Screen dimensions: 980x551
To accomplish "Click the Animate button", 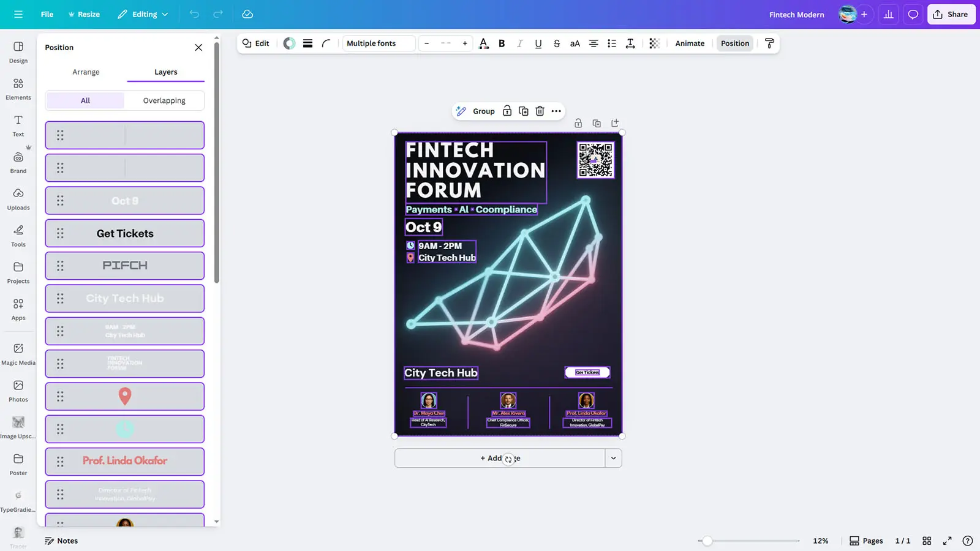I will pyautogui.click(x=690, y=43).
